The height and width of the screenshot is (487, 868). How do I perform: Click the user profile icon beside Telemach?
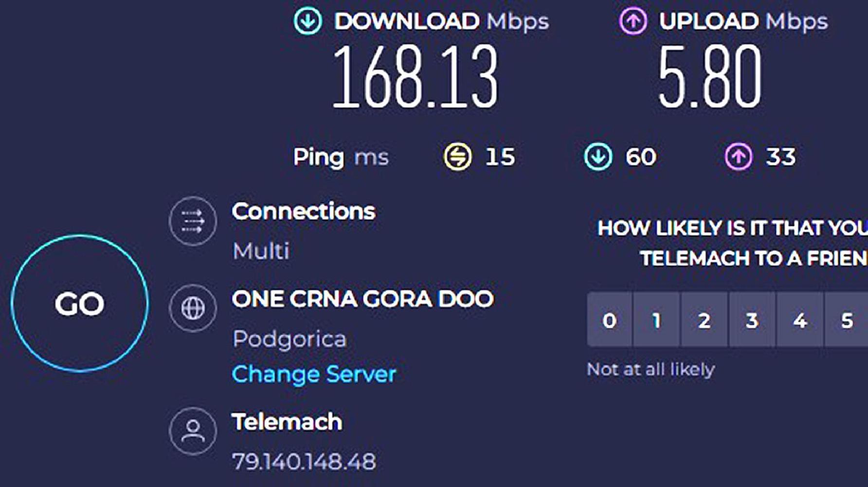[193, 431]
